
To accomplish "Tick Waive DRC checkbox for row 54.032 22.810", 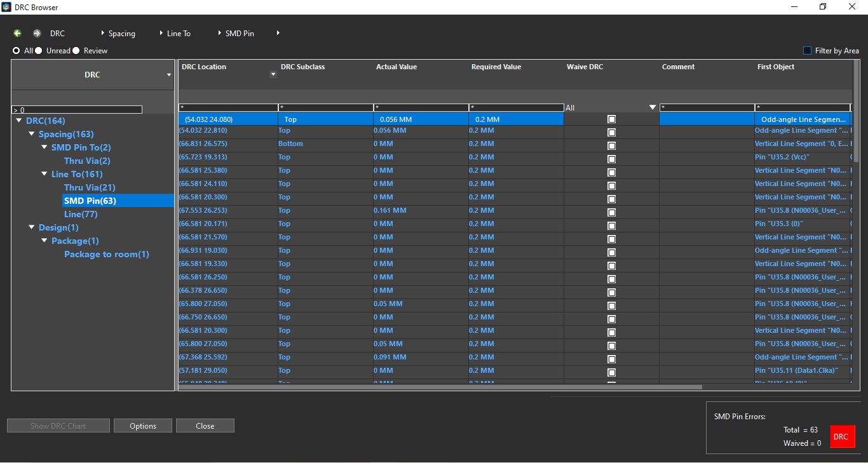I will pyautogui.click(x=611, y=132).
